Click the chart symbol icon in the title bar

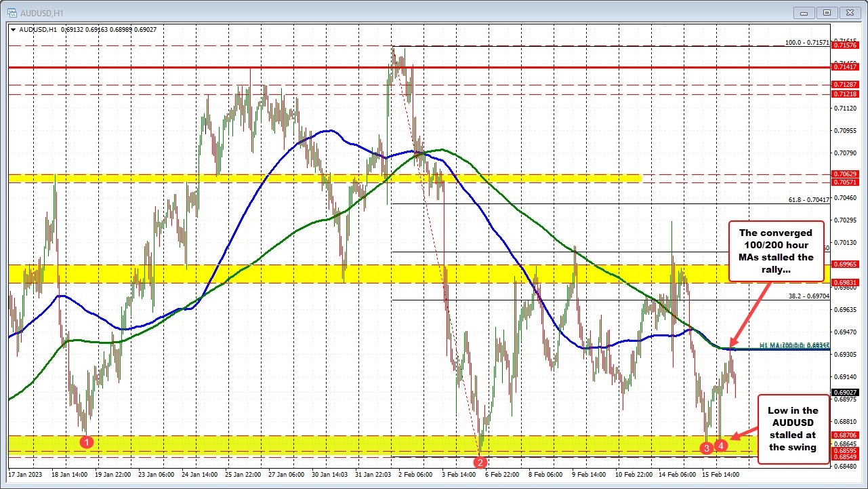[14, 13]
